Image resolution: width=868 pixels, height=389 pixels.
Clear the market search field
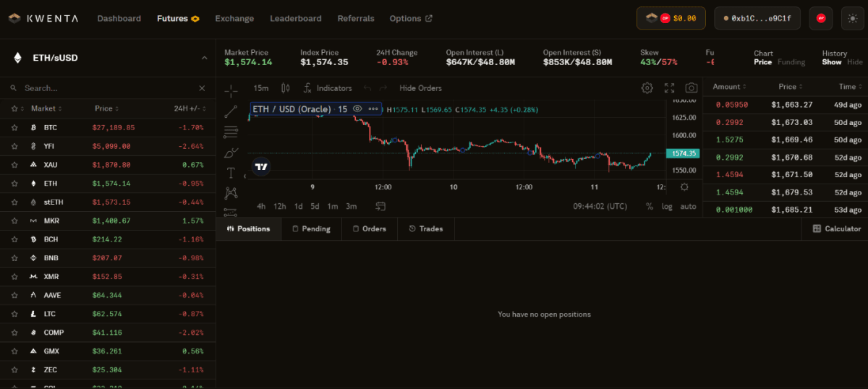202,88
